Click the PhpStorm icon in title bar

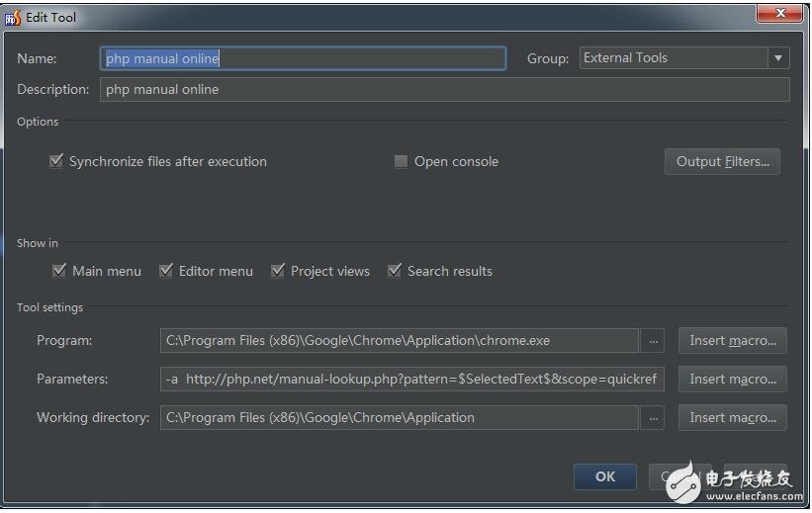pos(13,18)
